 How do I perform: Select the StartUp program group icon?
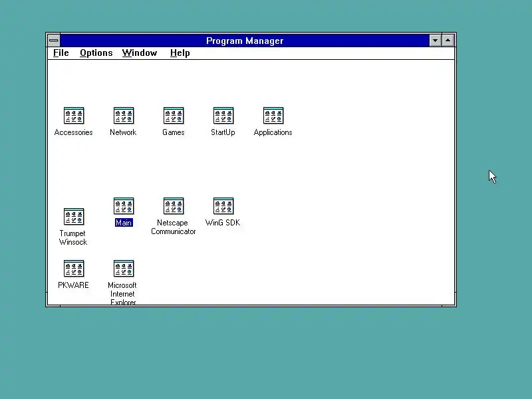[x=223, y=116]
